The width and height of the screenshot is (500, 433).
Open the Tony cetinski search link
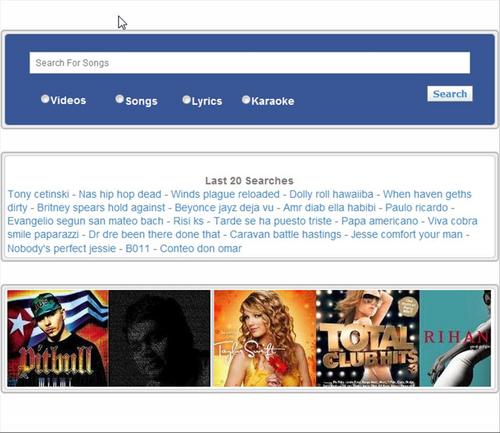(x=38, y=194)
